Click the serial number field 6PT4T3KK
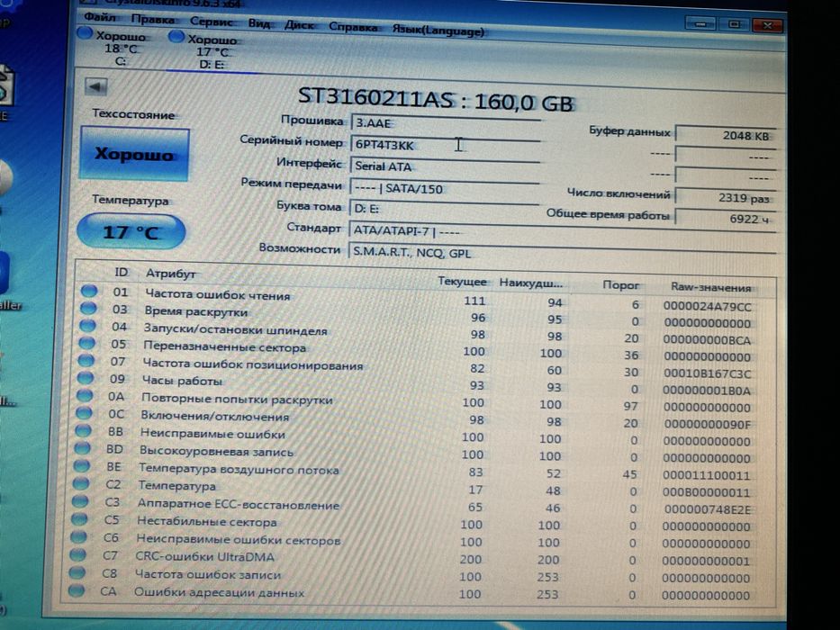The image size is (840, 630). coord(445,145)
